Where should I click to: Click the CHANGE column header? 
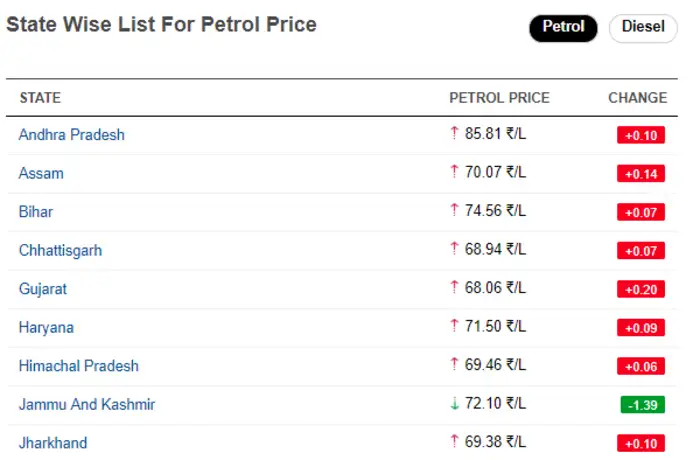click(x=637, y=98)
